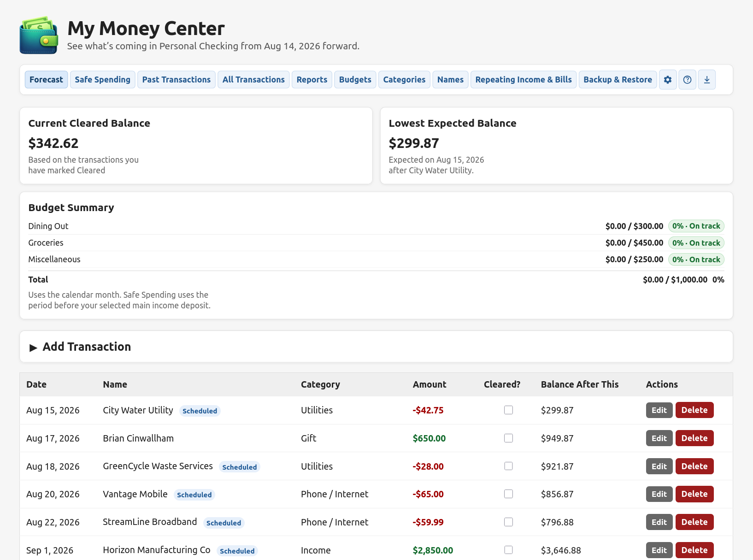
Task: Click the Amount column header
Action: [429, 384]
